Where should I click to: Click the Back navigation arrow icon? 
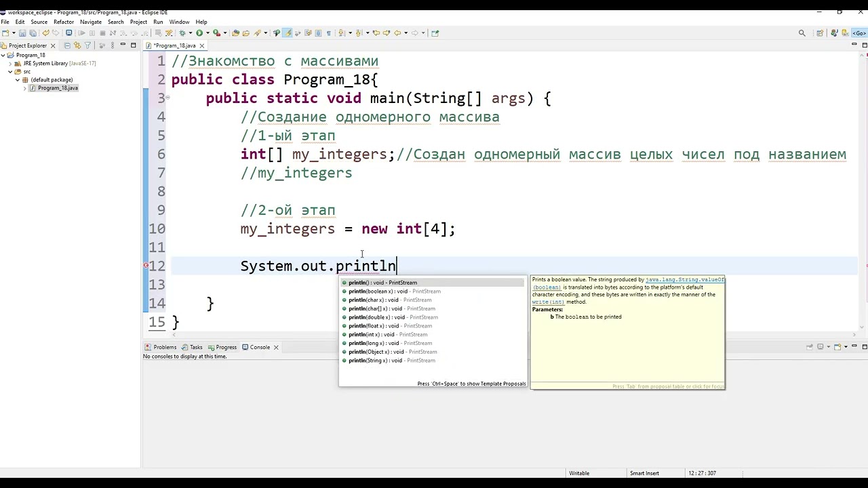click(397, 33)
